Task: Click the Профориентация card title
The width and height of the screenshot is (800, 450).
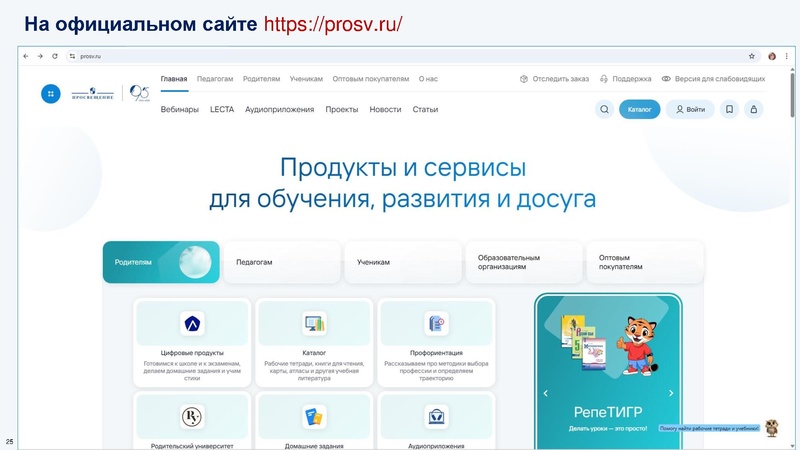Action: (x=436, y=353)
